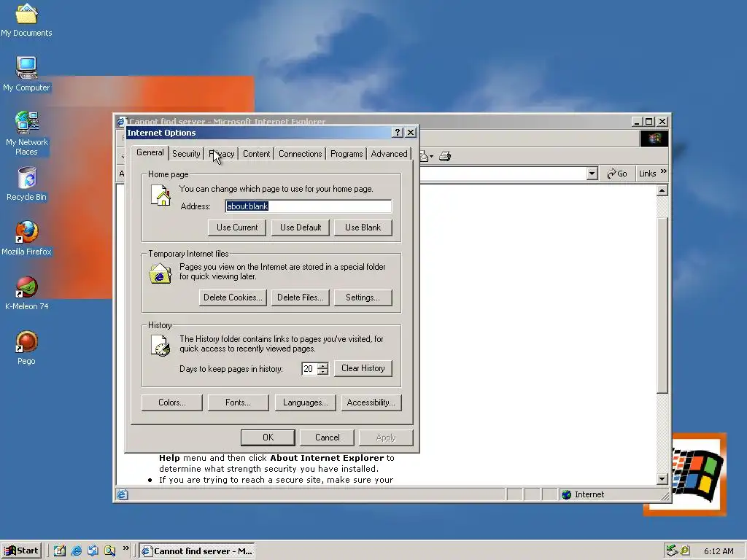Click the home page house icon
The width and height of the screenshot is (747, 560).
point(160,195)
